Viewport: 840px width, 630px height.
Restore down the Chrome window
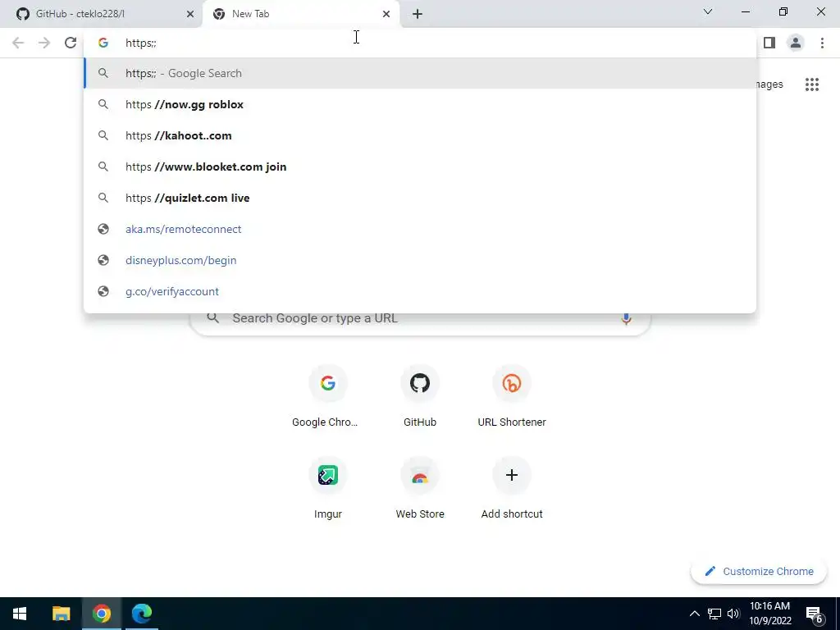click(783, 11)
